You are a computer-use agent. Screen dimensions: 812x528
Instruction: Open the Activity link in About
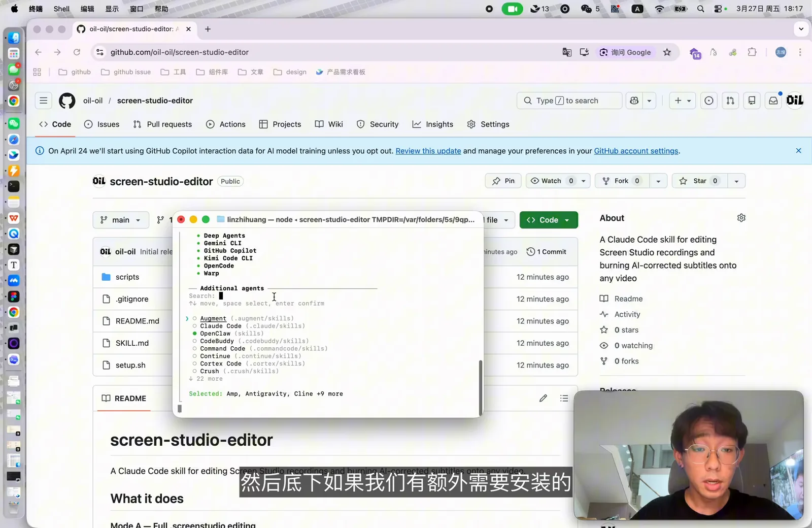(x=627, y=314)
